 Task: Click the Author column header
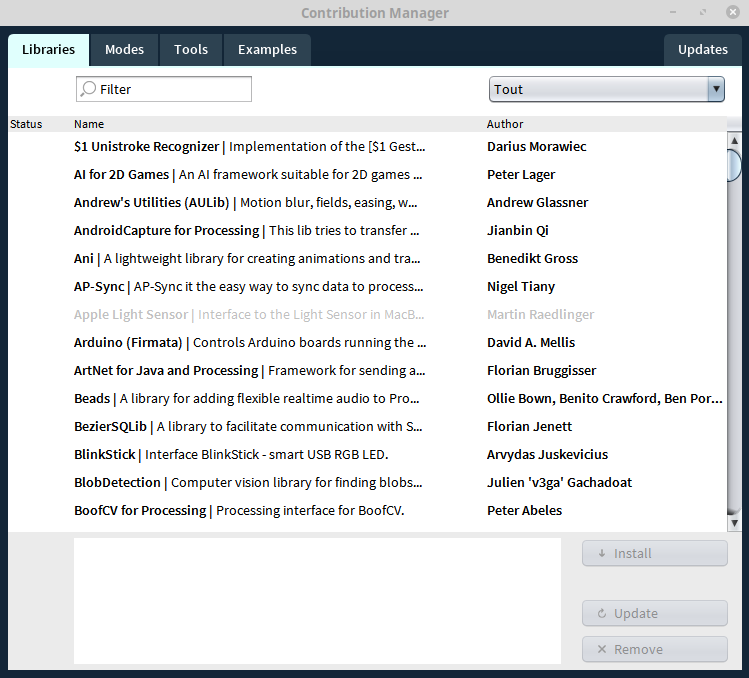point(504,124)
